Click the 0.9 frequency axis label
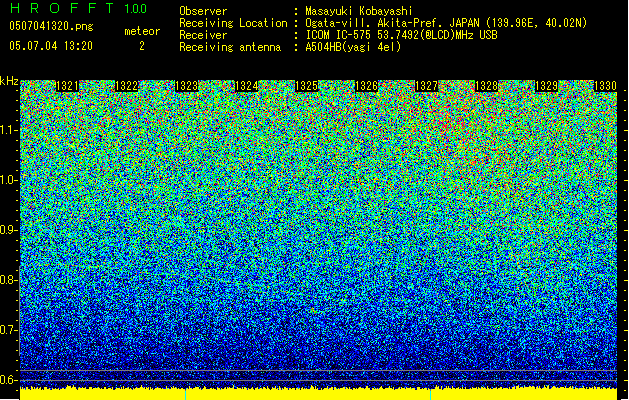The width and height of the screenshot is (629, 400). click(9, 230)
